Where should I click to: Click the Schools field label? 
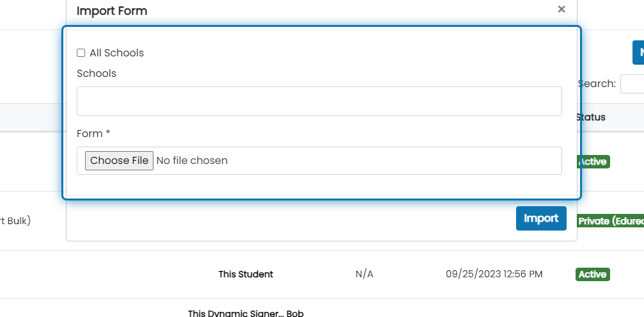tap(97, 73)
